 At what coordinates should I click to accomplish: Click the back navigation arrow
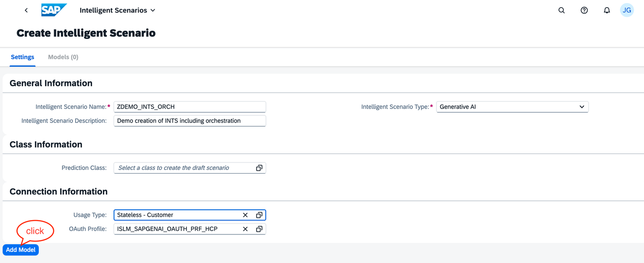click(x=26, y=10)
